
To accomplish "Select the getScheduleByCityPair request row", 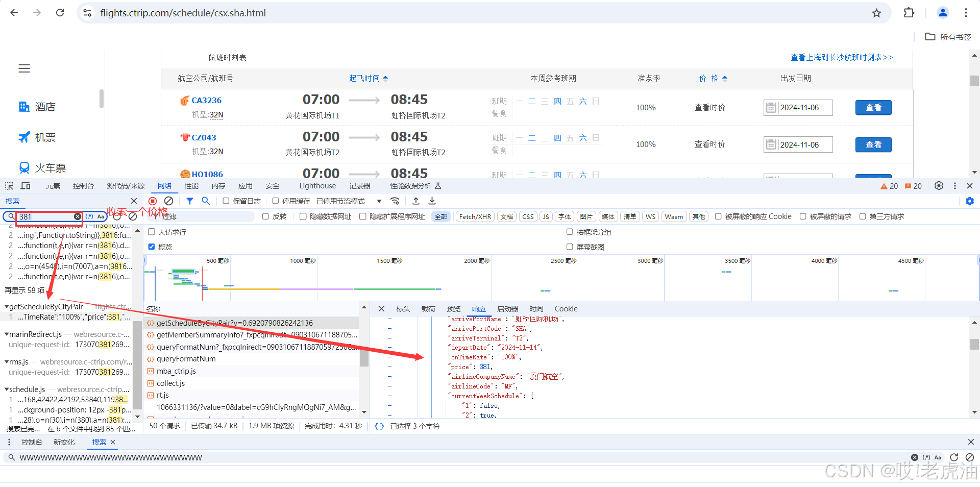I will tap(252, 323).
